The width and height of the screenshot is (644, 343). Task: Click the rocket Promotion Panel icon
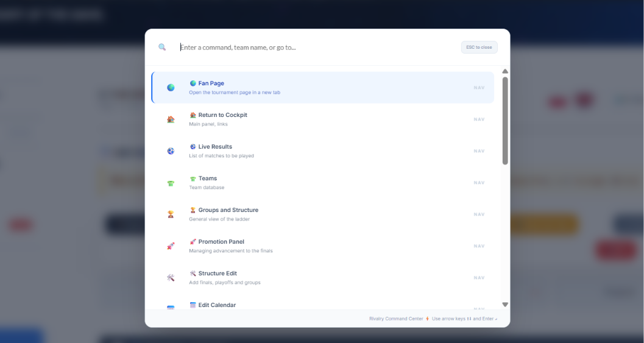pyautogui.click(x=171, y=246)
